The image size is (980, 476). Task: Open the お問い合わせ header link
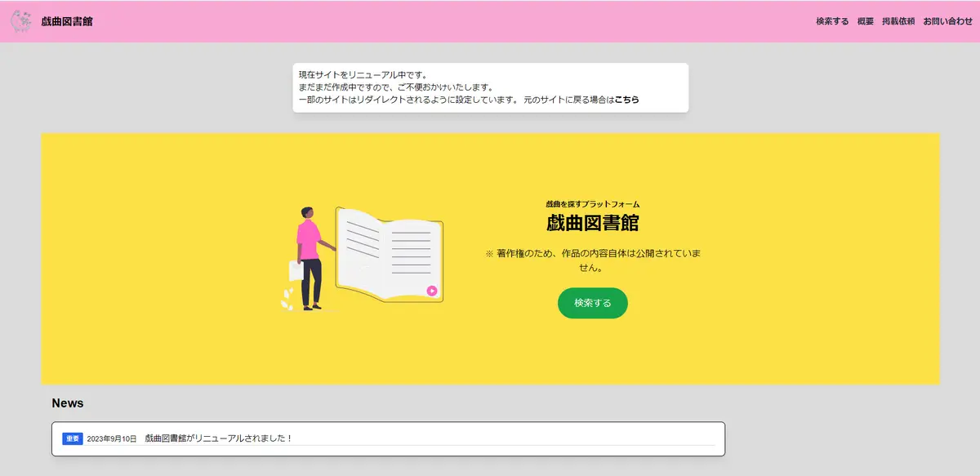[x=948, y=21]
